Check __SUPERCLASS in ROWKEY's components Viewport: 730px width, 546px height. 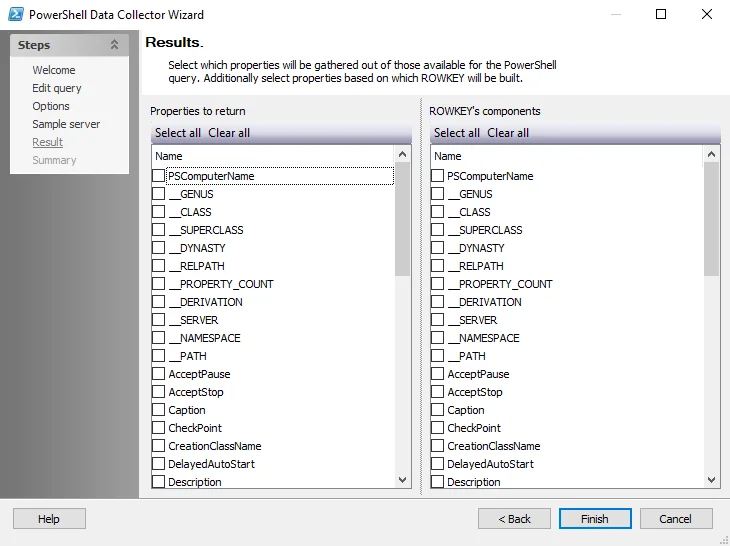(x=438, y=230)
